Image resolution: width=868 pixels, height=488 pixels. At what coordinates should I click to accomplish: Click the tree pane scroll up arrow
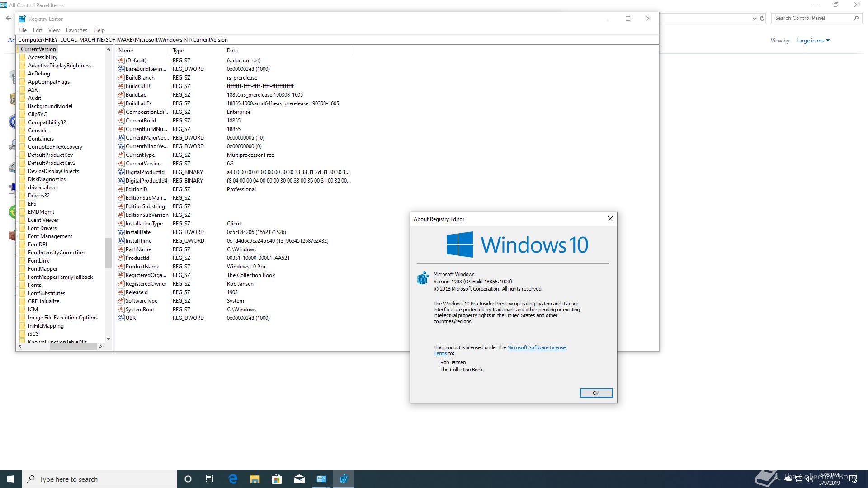(108, 49)
